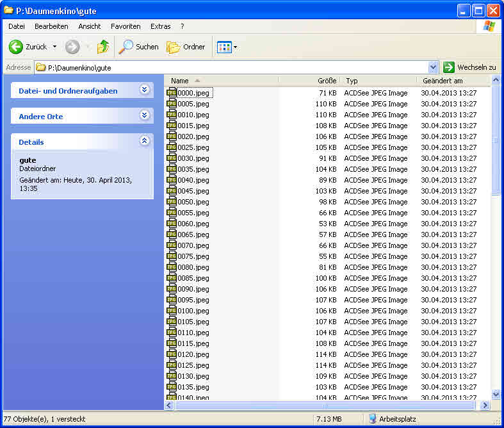Click the Ansichten view mode icon
The image size is (504, 428).
[224, 47]
